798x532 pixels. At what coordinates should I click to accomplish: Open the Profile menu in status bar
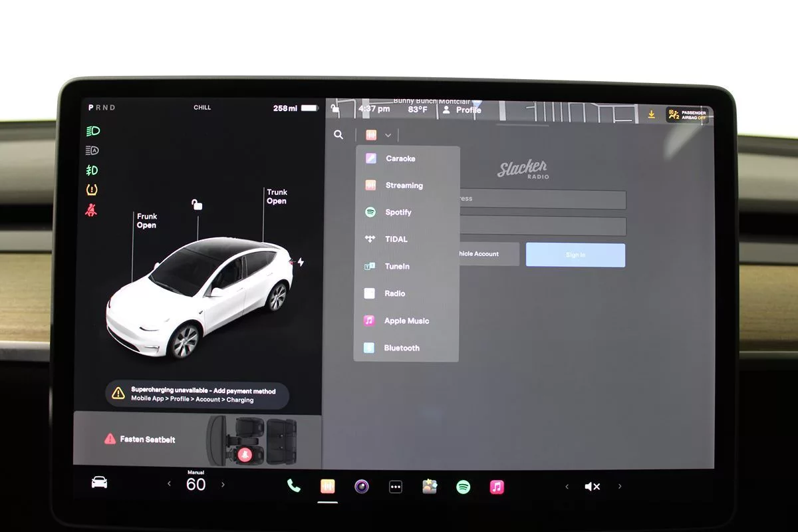(x=462, y=110)
